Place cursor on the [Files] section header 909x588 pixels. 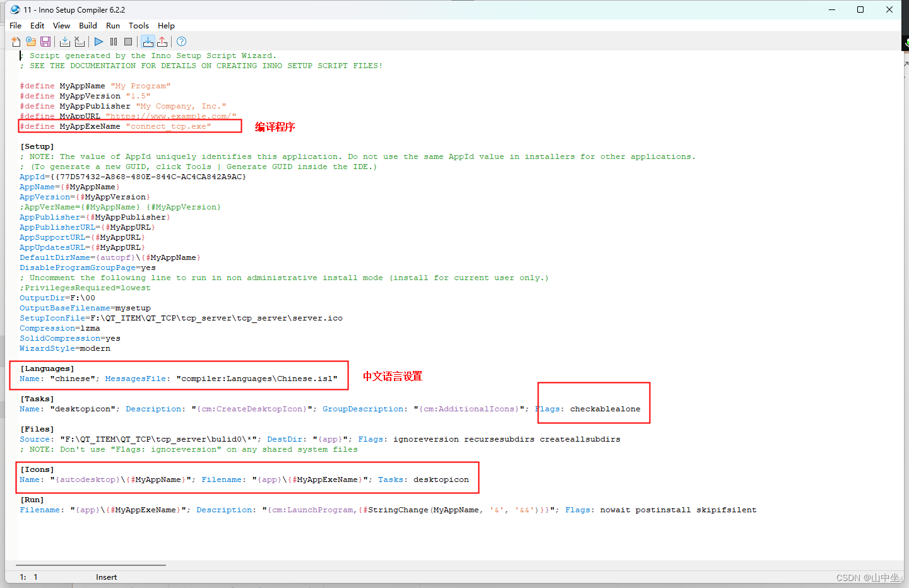(37, 429)
